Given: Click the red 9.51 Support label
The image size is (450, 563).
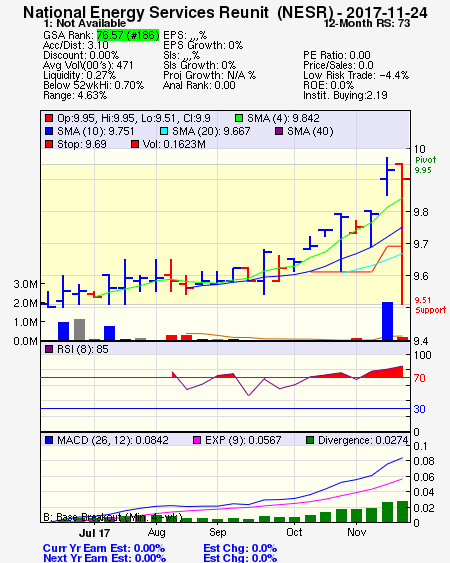Looking at the screenshot, I should tap(430, 305).
